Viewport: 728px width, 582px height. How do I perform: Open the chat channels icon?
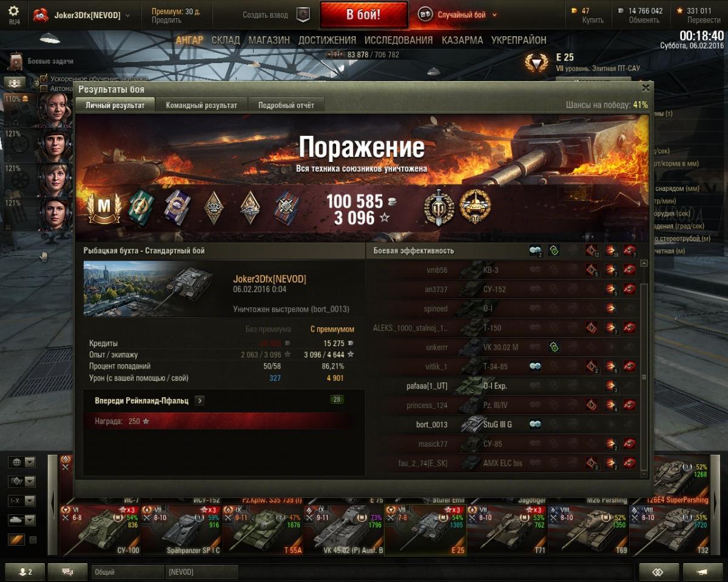pyautogui.click(x=67, y=572)
